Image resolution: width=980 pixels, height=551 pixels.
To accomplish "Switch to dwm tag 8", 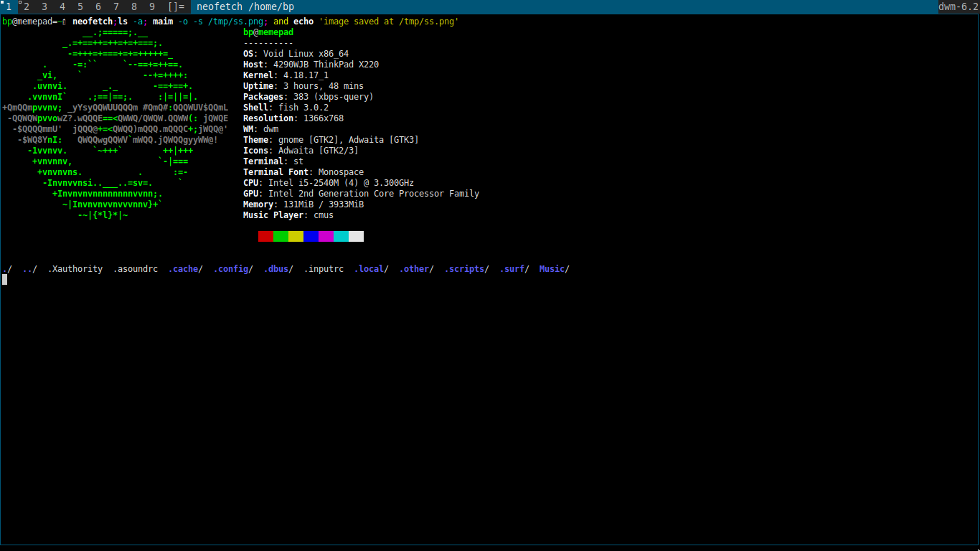I will coord(134,6).
